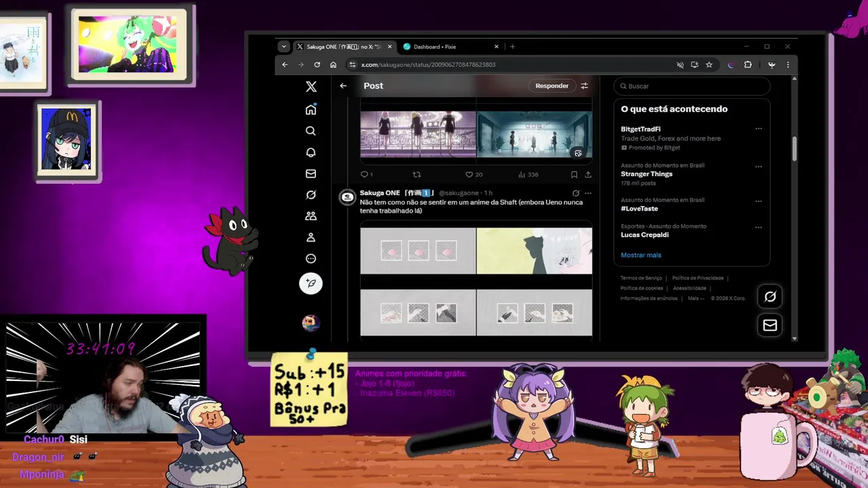The image size is (868, 488).
Task: View analytics showing 336 views
Action: [528, 174]
